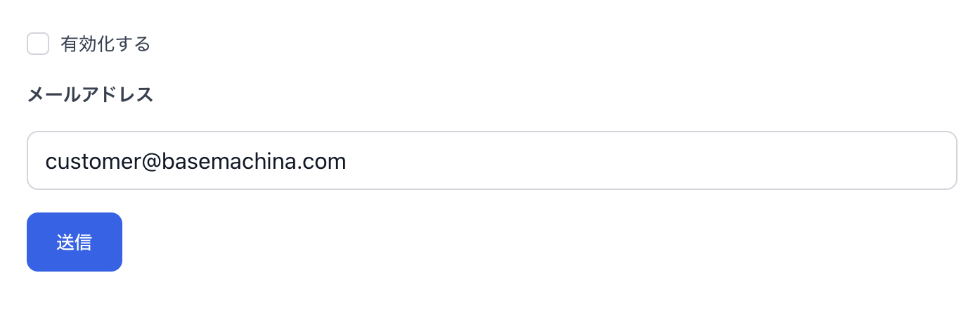The image size is (980, 318).
Task: Click the 有効化する text label
Action: [105, 44]
